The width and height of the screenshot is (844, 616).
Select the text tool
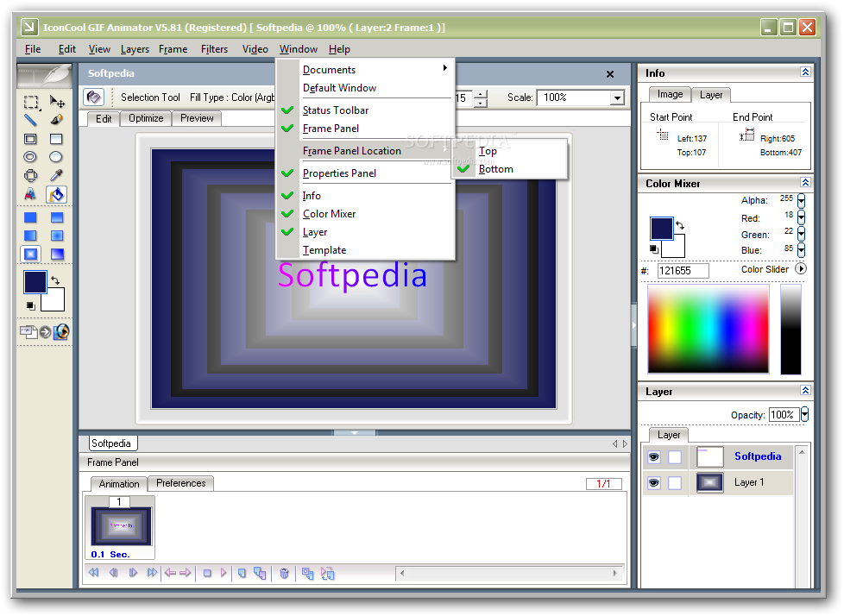point(31,194)
